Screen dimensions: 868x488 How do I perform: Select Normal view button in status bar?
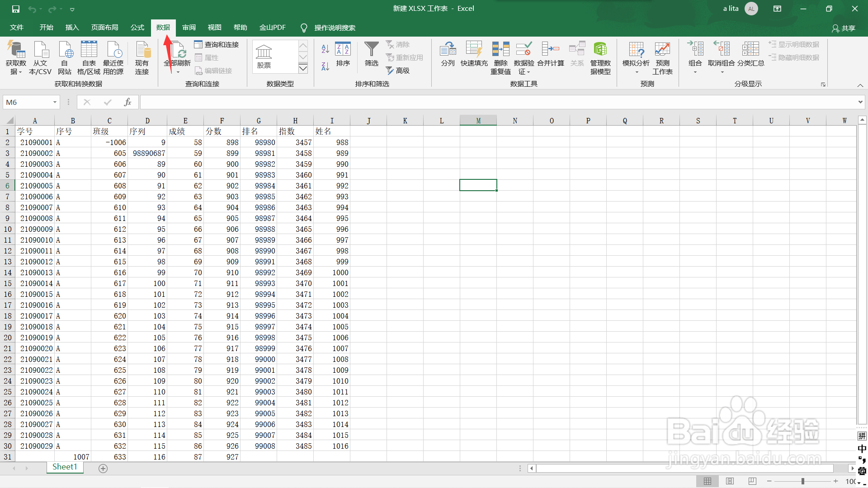pos(708,481)
